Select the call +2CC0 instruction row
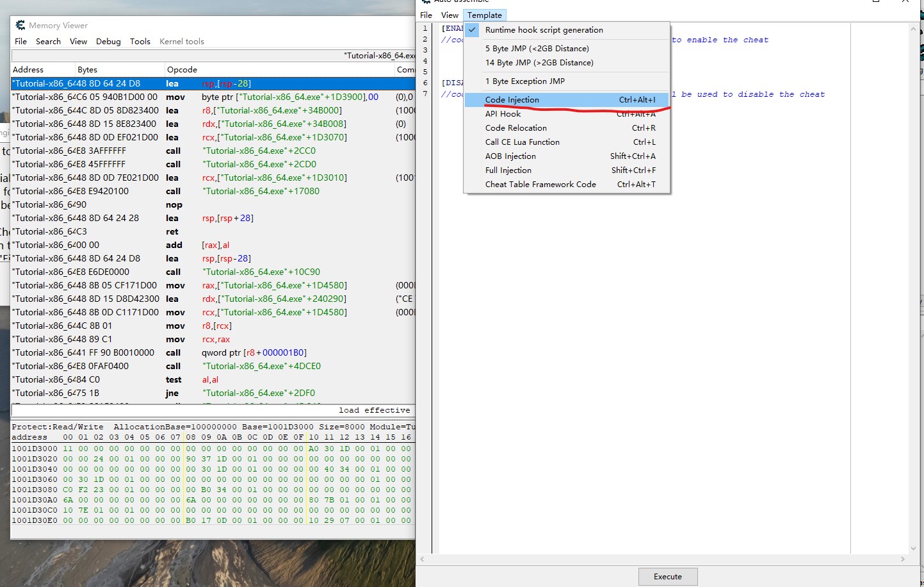 click(213, 151)
